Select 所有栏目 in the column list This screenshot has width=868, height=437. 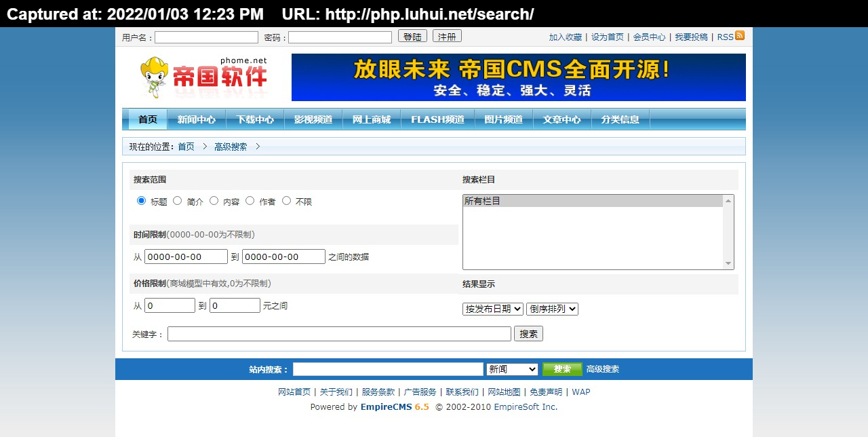click(593, 201)
